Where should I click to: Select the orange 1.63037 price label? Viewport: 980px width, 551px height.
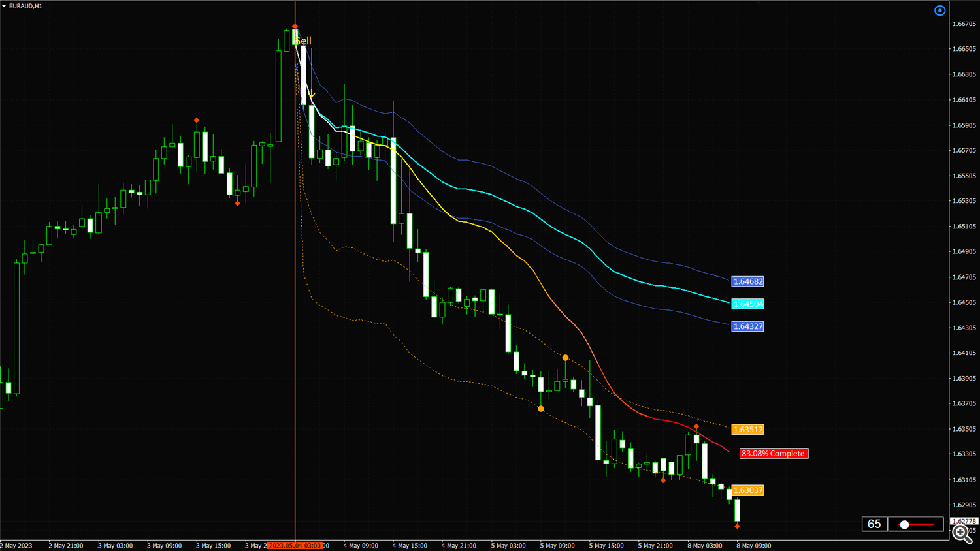click(747, 490)
